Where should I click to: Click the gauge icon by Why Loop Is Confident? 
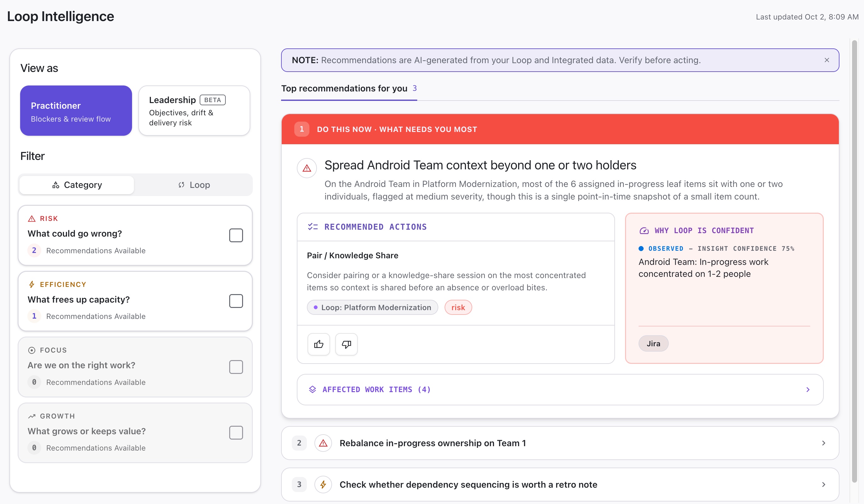pos(644,231)
